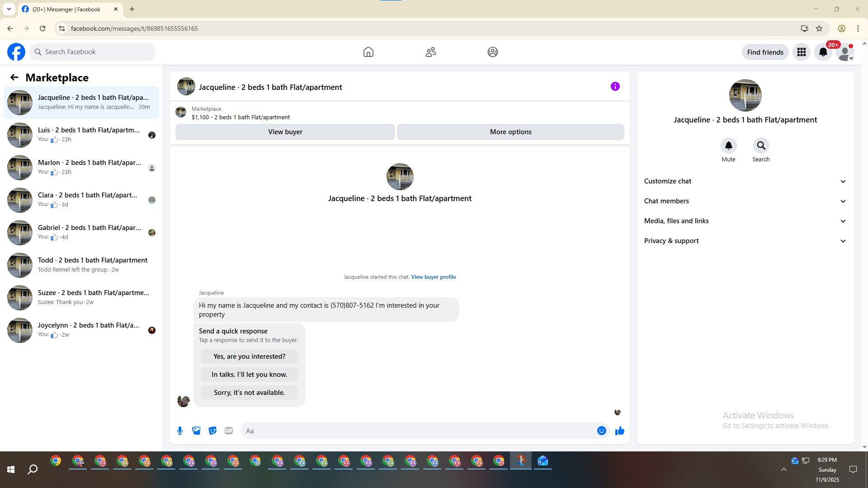Open Luis's conversation in the list

pos(81,135)
